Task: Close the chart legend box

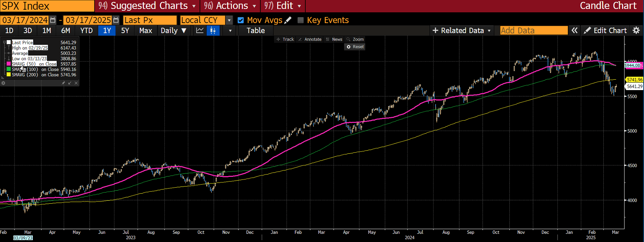Action: point(76,83)
